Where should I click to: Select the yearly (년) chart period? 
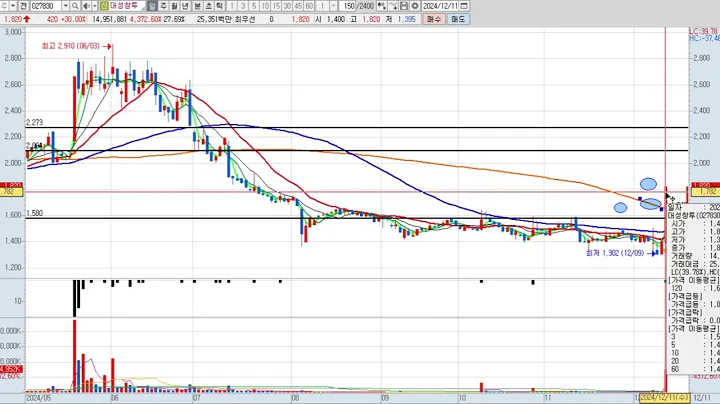pos(185,6)
